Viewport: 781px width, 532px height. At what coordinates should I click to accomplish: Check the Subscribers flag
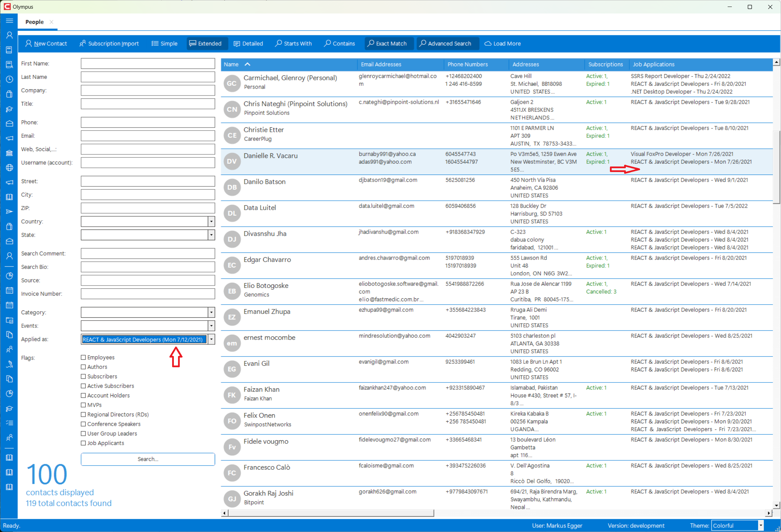(83, 376)
